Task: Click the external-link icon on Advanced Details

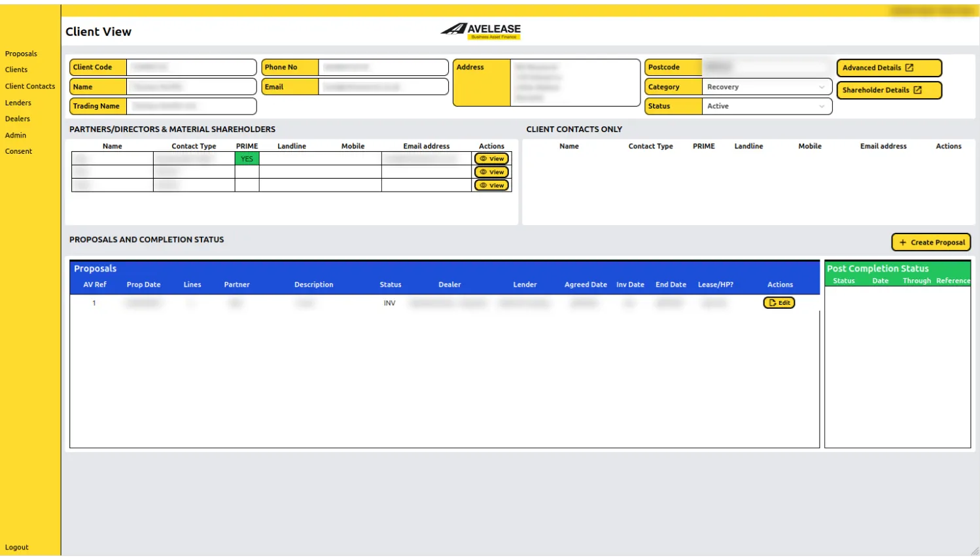Action: coord(909,68)
